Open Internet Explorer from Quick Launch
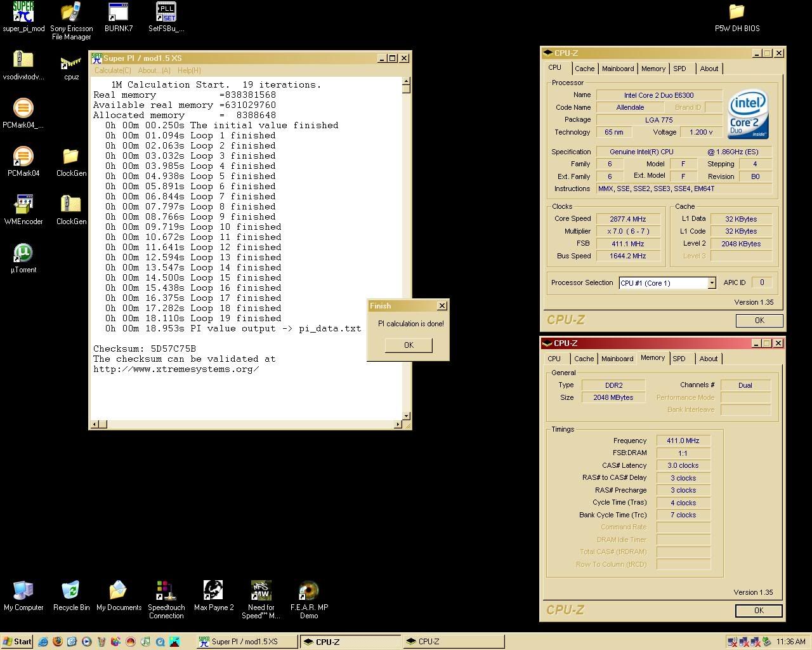812x650 pixels. pyautogui.click(x=43, y=642)
